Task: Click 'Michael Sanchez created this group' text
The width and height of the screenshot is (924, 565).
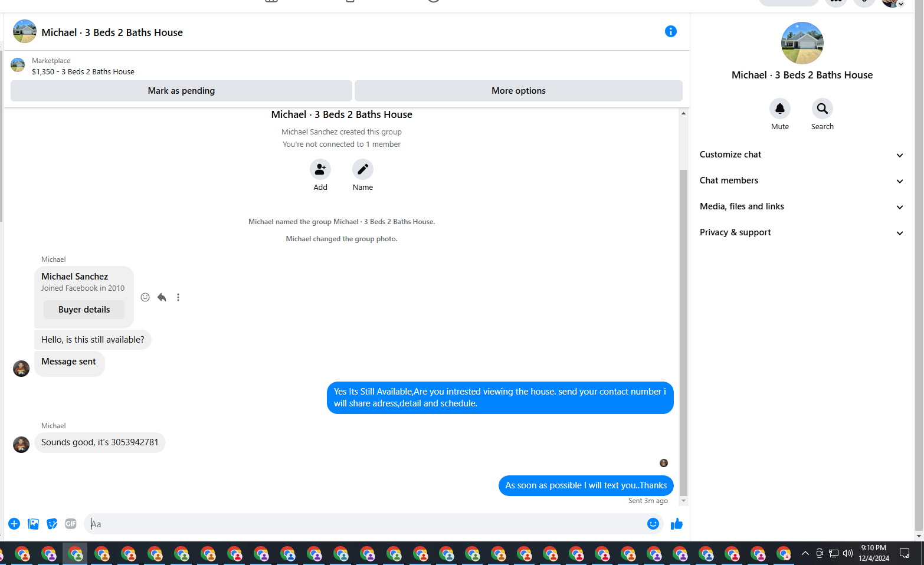Action: (x=341, y=132)
